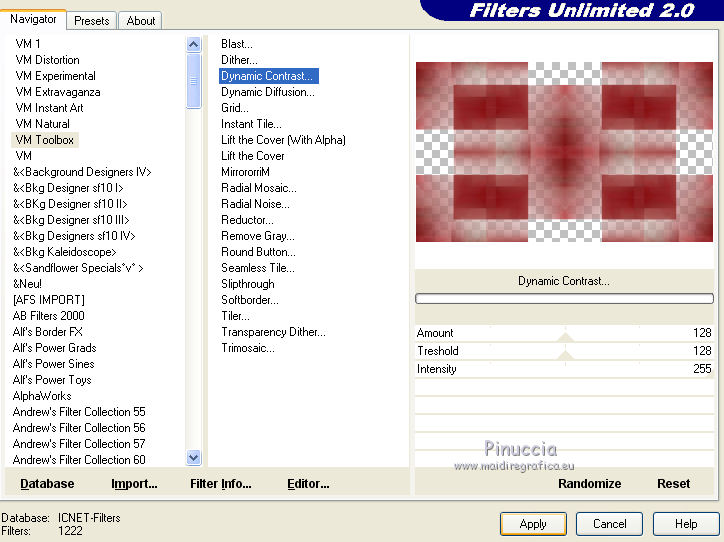
Task: Click the Help button
Action: (686, 524)
